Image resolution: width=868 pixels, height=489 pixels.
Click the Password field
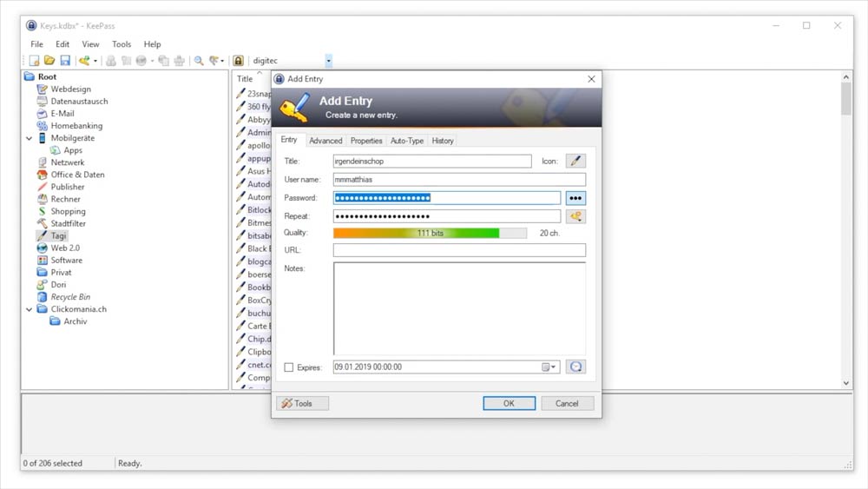point(447,198)
